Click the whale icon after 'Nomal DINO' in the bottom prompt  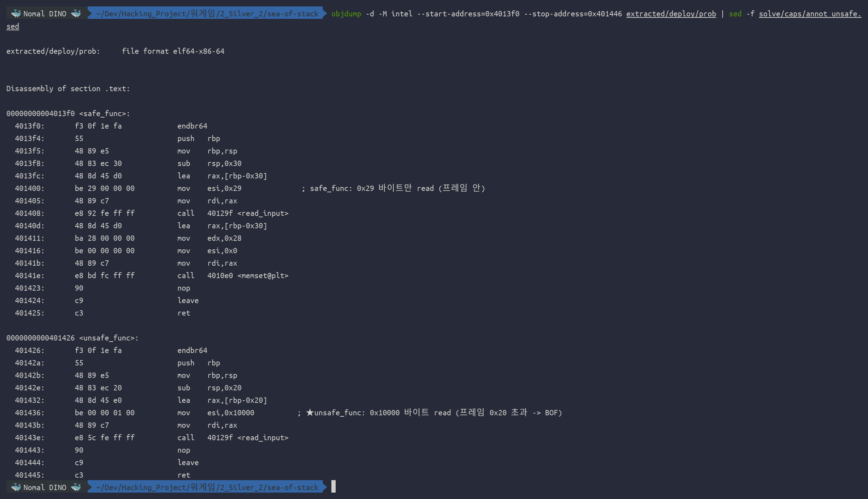click(x=76, y=487)
